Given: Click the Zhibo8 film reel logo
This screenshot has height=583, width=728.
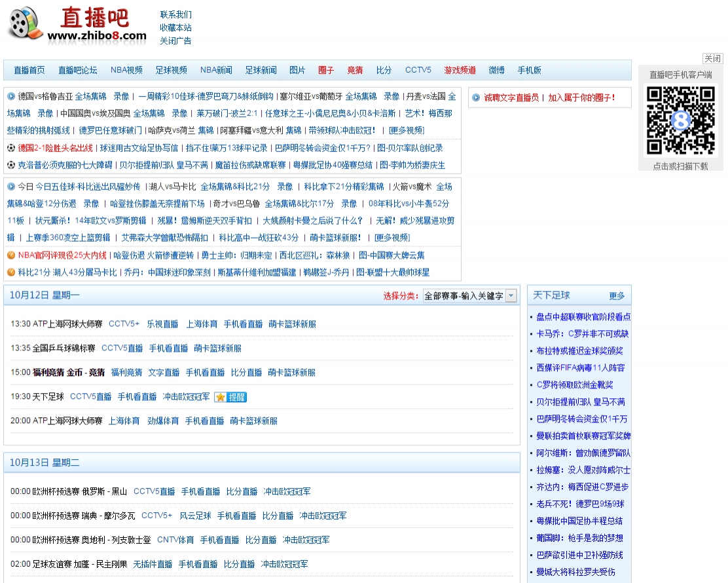Looking at the screenshot, I should (27, 24).
